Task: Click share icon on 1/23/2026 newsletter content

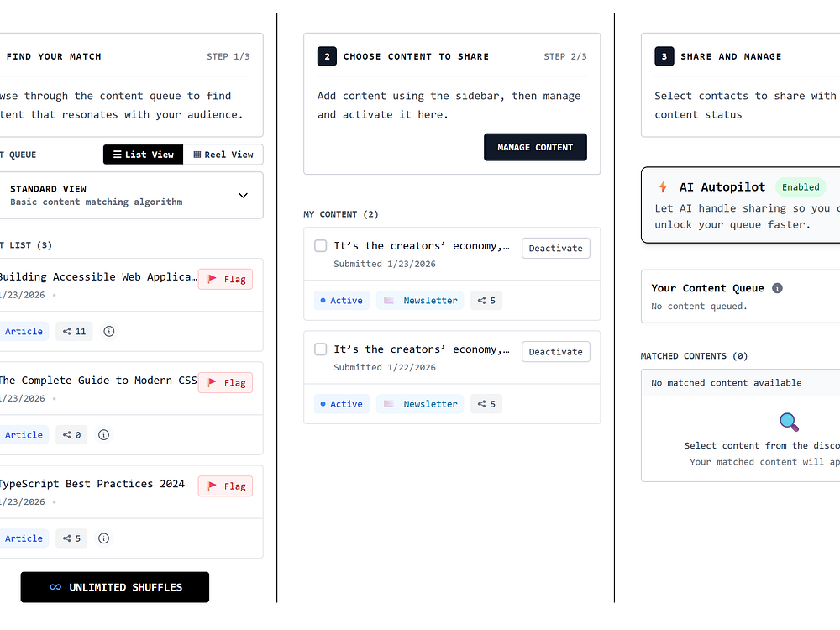Action: point(482,300)
